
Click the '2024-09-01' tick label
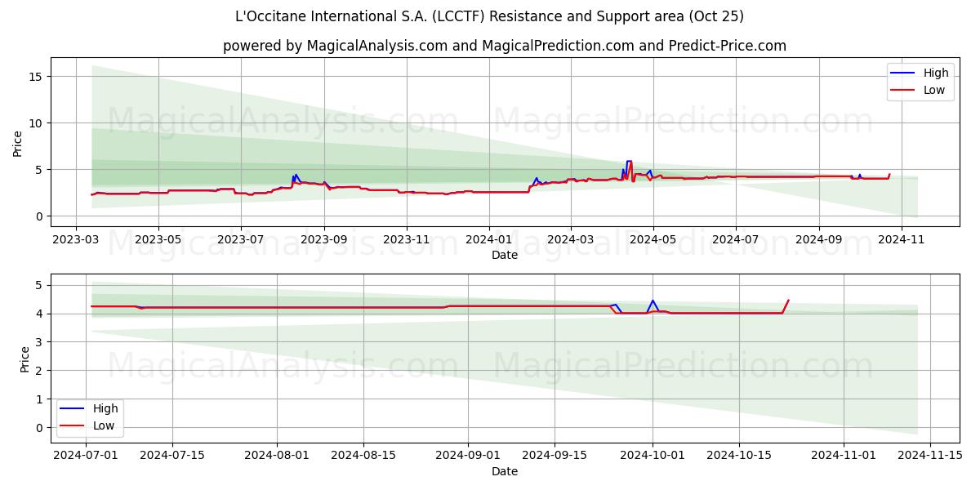[x=468, y=457]
